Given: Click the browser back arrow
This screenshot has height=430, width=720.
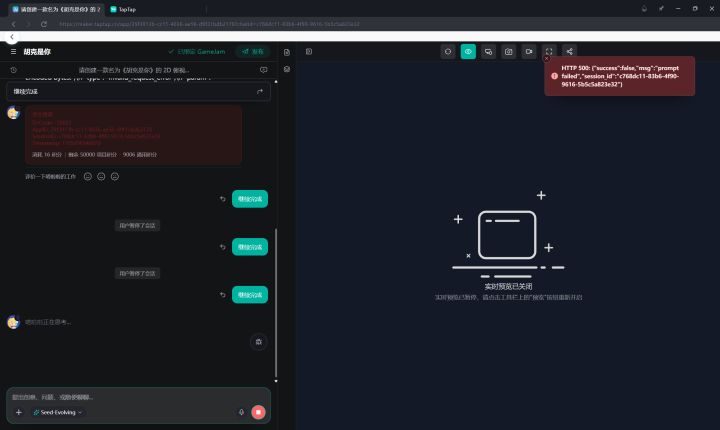Looking at the screenshot, I should 14,24.
